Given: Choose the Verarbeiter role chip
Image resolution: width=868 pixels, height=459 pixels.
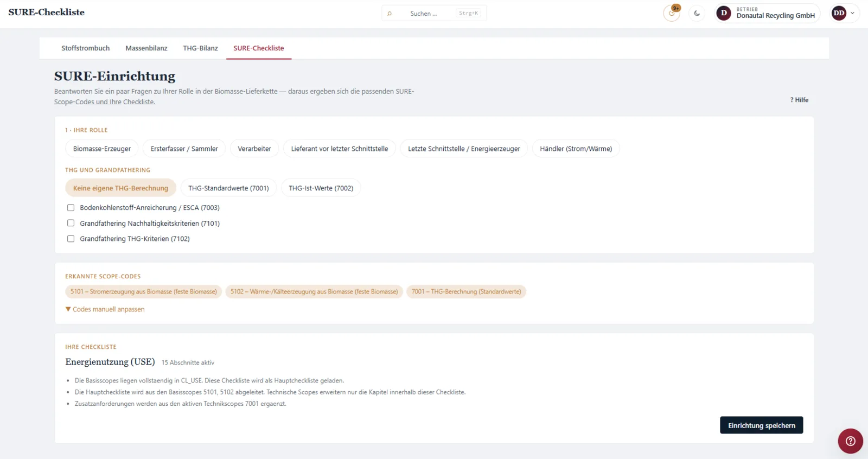Looking at the screenshot, I should pyautogui.click(x=254, y=149).
